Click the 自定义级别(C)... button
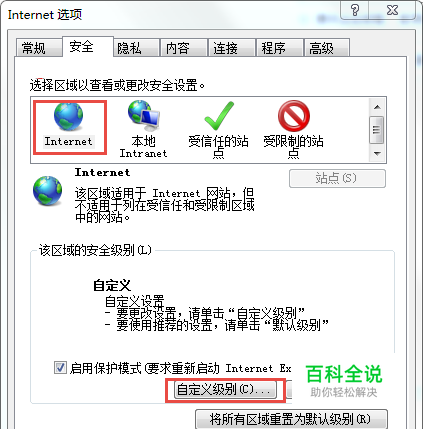Screen dimensions: 423x429 [225, 389]
